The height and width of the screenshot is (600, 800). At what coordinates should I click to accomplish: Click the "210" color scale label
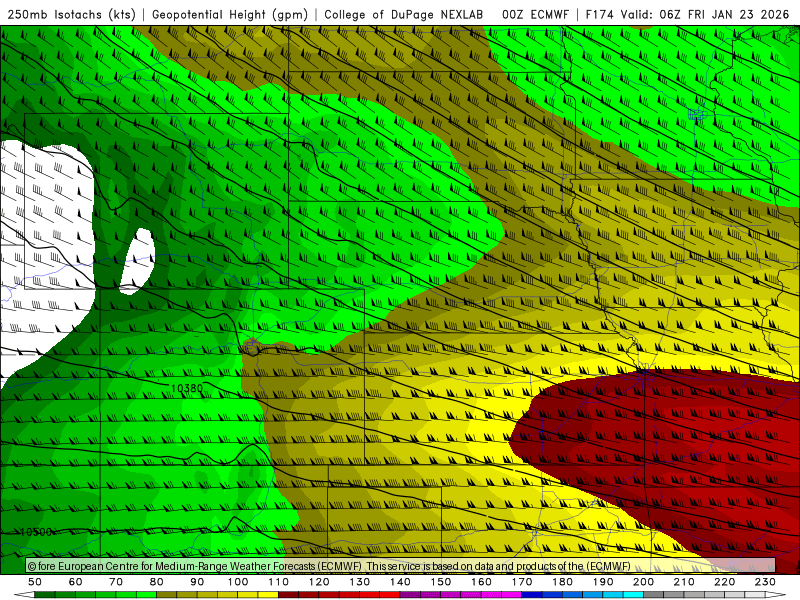pyautogui.click(x=684, y=582)
